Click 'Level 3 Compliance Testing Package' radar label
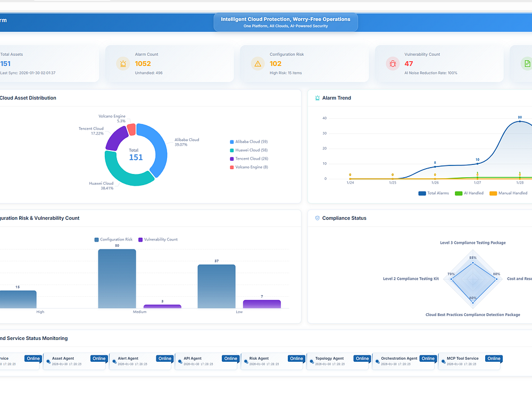The height and width of the screenshot is (399, 532). 472,243
